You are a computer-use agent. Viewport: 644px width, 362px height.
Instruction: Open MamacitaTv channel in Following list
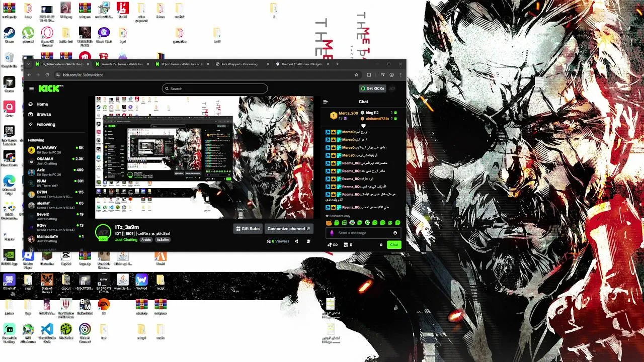[56, 238]
